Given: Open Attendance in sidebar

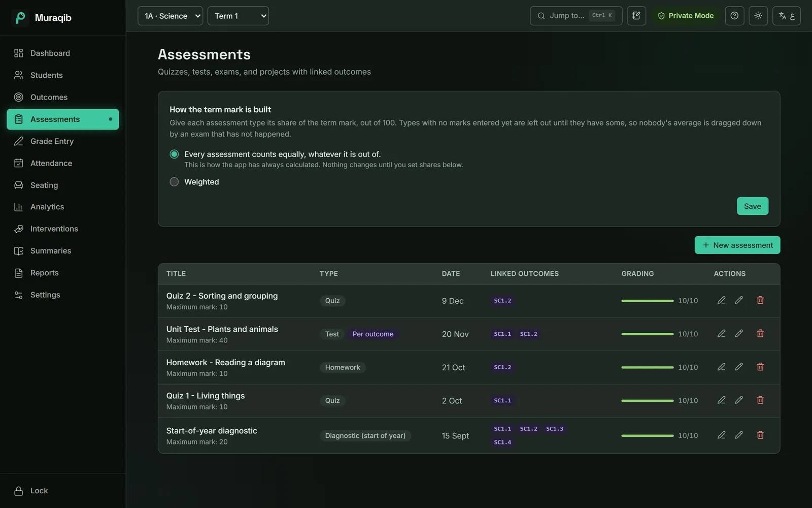Looking at the screenshot, I should tap(63, 163).
